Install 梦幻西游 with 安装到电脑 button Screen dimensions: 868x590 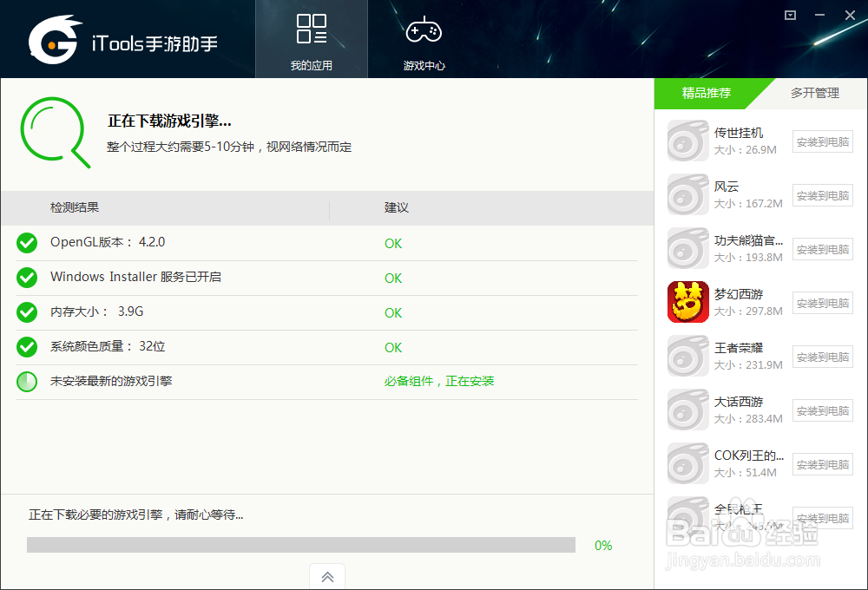pyautogui.click(x=823, y=303)
